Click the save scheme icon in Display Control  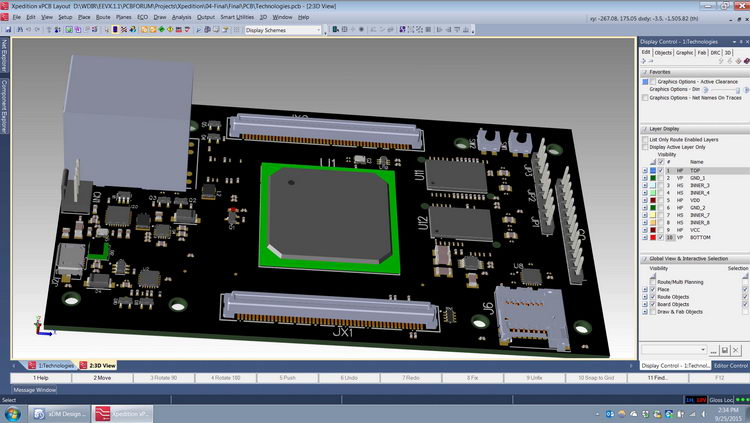(724, 349)
